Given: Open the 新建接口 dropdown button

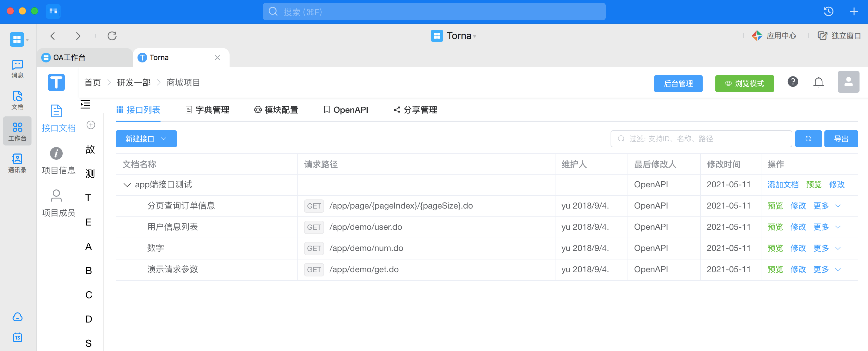Looking at the screenshot, I should pos(146,139).
